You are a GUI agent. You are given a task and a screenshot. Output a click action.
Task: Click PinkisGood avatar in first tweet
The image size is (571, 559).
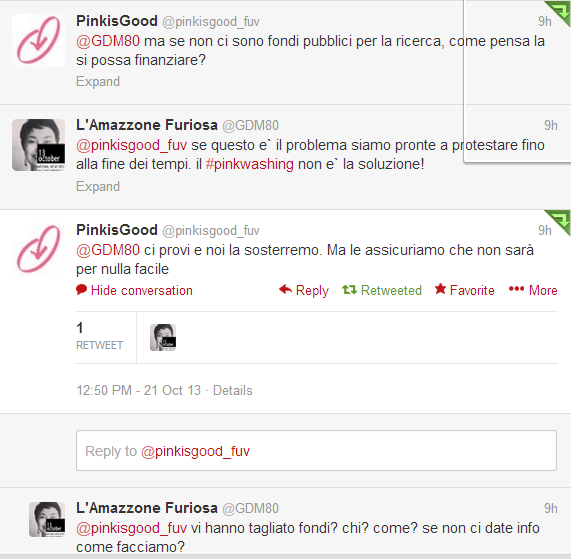coord(38,40)
